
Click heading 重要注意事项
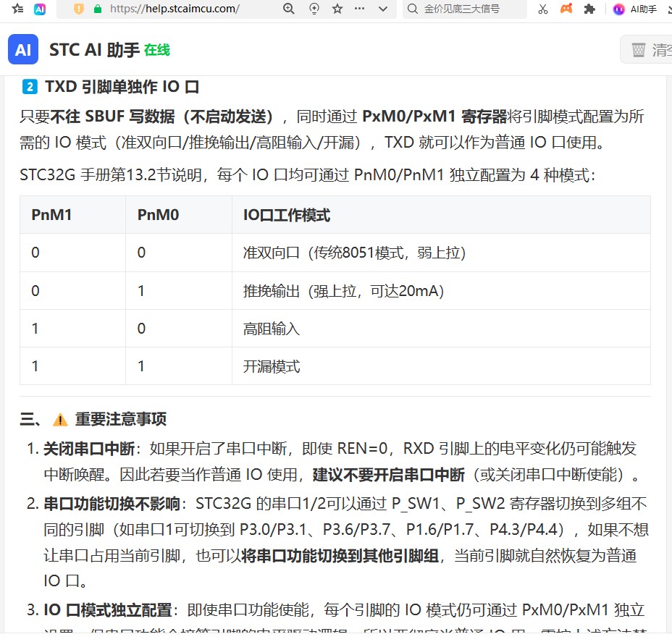click(x=121, y=419)
